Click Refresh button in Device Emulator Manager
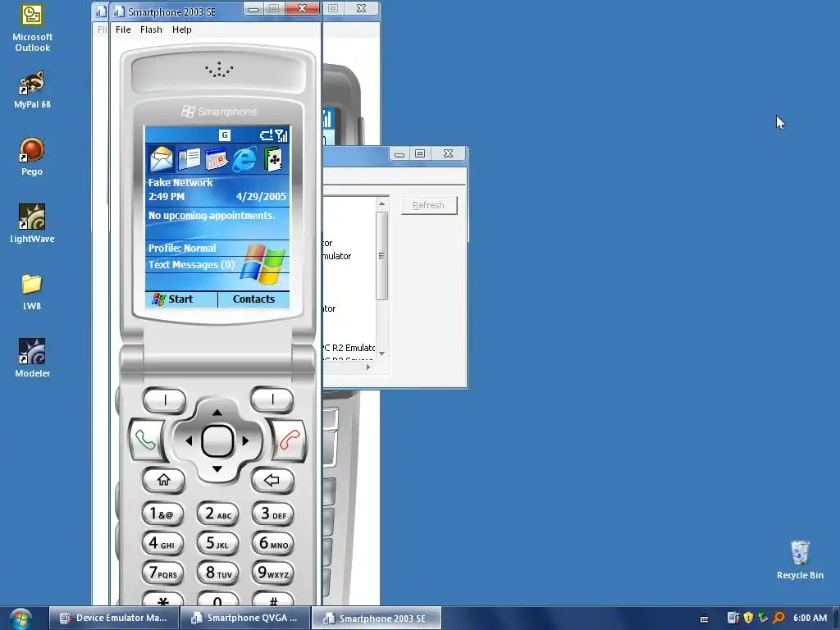840x630 pixels. coord(429,205)
